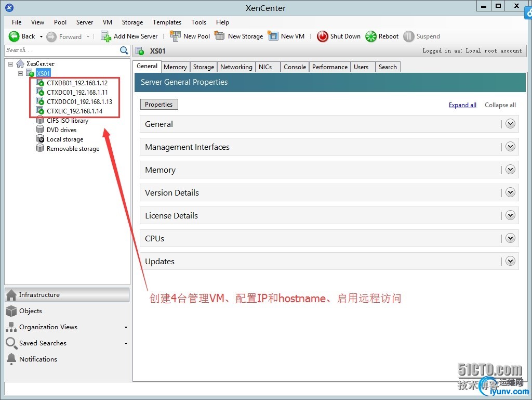Select CTXDDC01_192.168.1.13 in the tree
Image resolution: width=532 pixels, height=400 pixels.
(79, 101)
